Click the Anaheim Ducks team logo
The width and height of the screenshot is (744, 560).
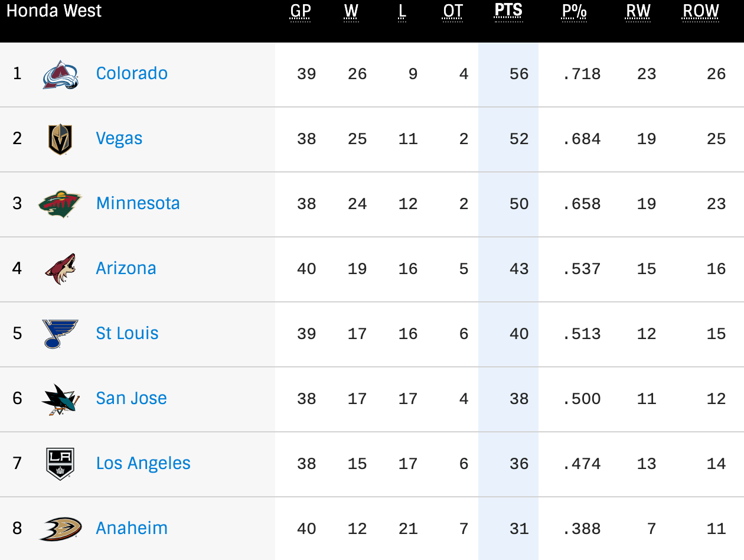point(60,529)
